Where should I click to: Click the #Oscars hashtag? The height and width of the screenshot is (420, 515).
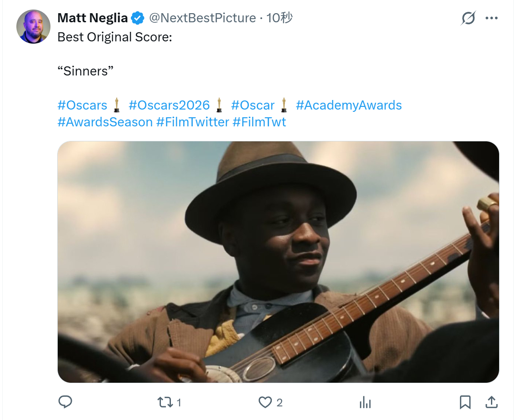point(82,105)
